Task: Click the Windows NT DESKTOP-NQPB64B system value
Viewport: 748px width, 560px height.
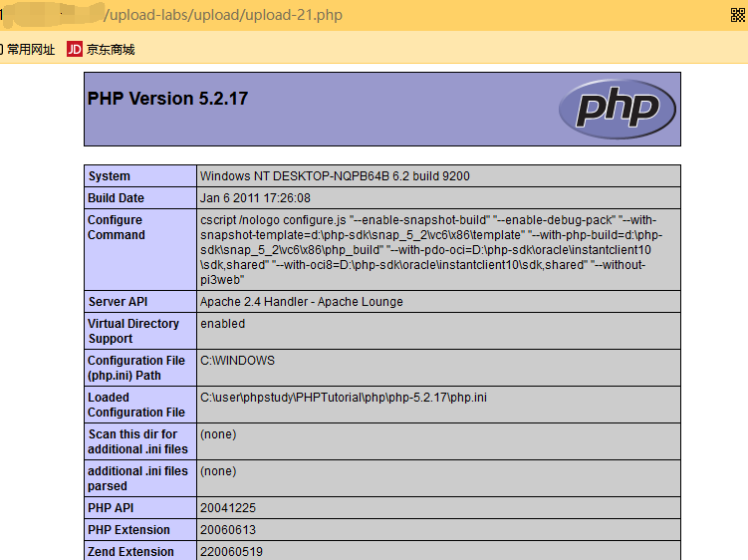Action: tap(335, 176)
